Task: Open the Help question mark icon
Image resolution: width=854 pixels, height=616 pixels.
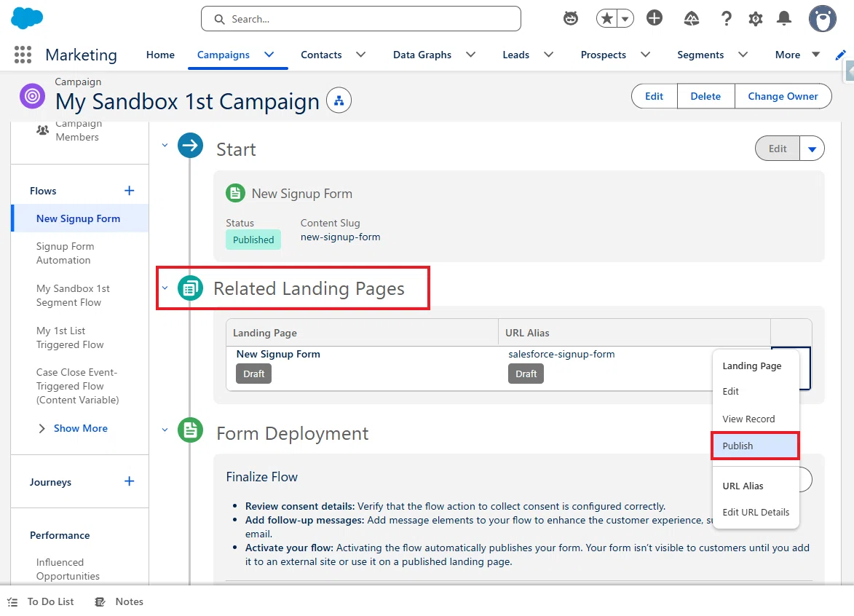Action: coord(726,19)
